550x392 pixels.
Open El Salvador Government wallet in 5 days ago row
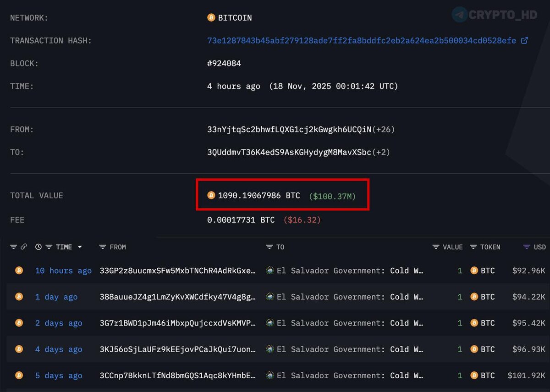350,375
